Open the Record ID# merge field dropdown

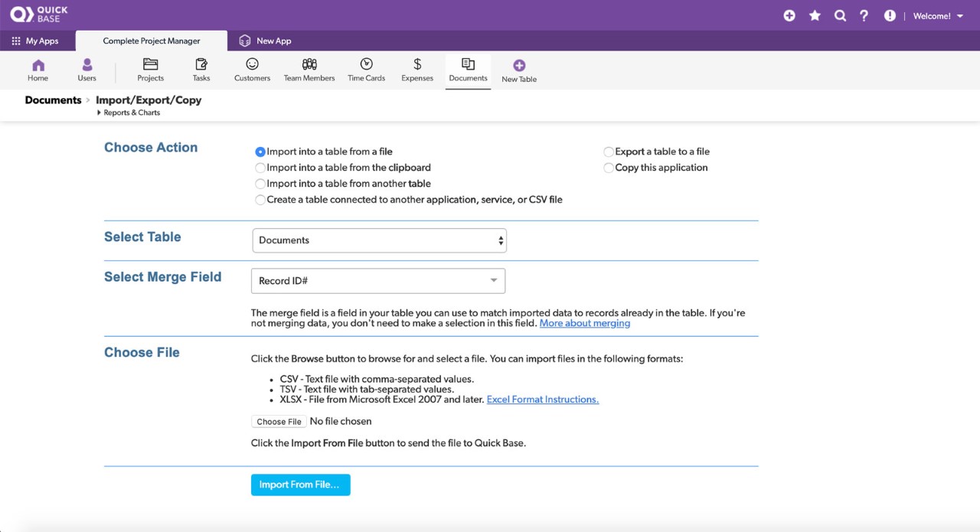pos(377,281)
